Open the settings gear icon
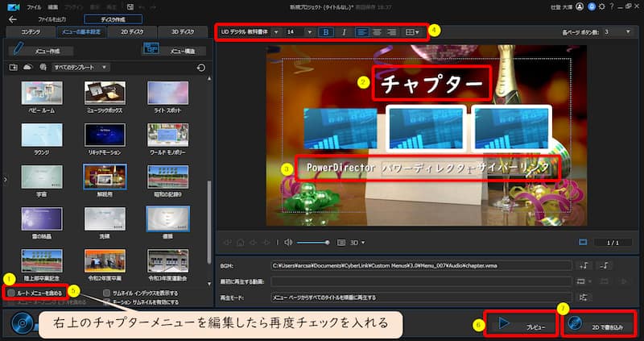Image resolution: width=644 pixels, height=341 pixels. 602,6
